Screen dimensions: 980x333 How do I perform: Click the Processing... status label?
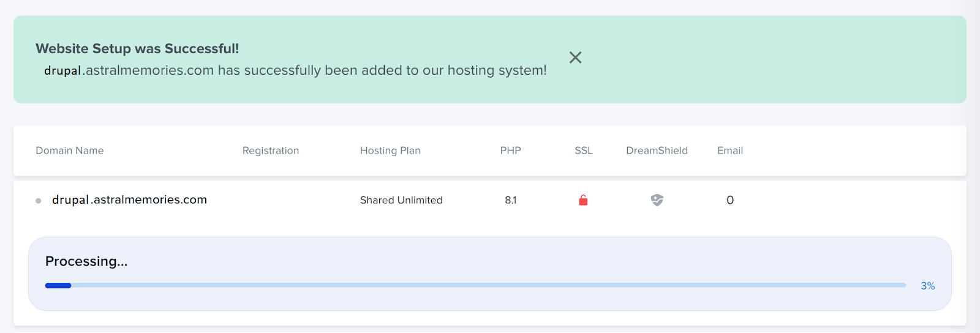pyautogui.click(x=86, y=261)
